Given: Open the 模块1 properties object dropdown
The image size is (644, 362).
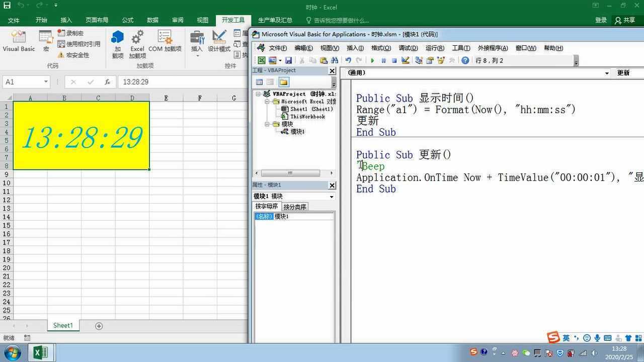Looking at the screenshot, I should 331,197.
